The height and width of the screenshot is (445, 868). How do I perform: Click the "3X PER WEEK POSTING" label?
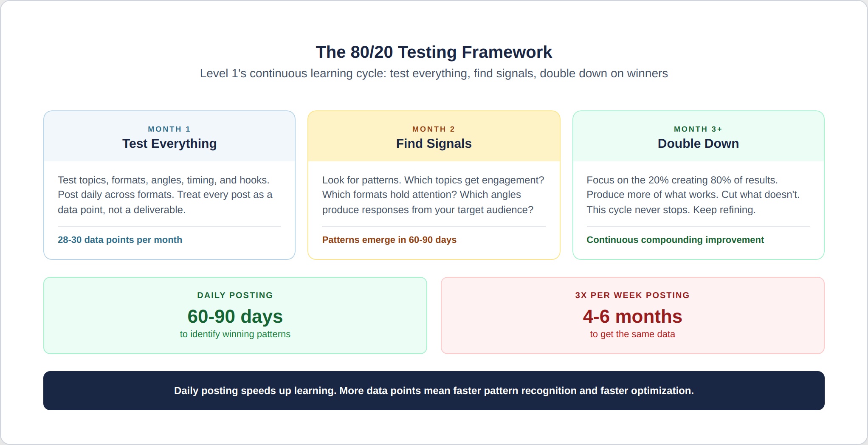pyautogui.click(x=632, y=296)
